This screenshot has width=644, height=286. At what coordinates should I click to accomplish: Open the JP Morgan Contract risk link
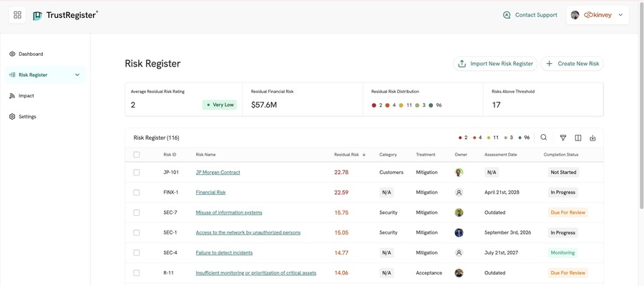point(218,173)
